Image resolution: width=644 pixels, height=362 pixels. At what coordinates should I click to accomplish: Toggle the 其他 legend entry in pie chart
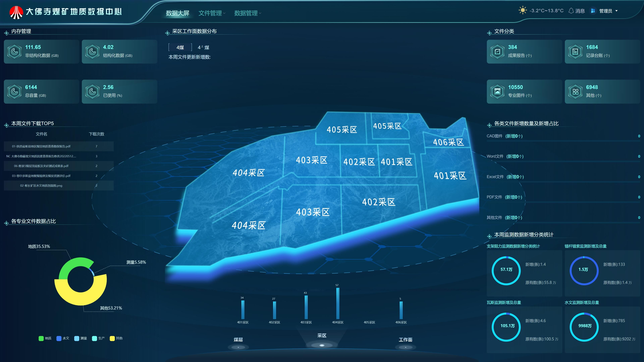click(116, 338)
